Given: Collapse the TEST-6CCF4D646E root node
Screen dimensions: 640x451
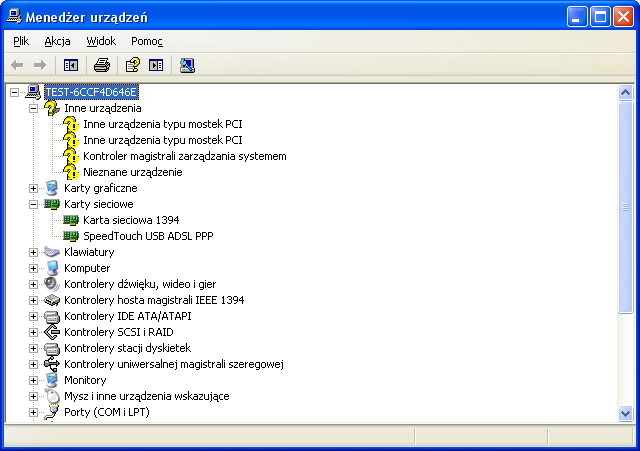Looking at the screenshot, I should click(x=14, y=92).
